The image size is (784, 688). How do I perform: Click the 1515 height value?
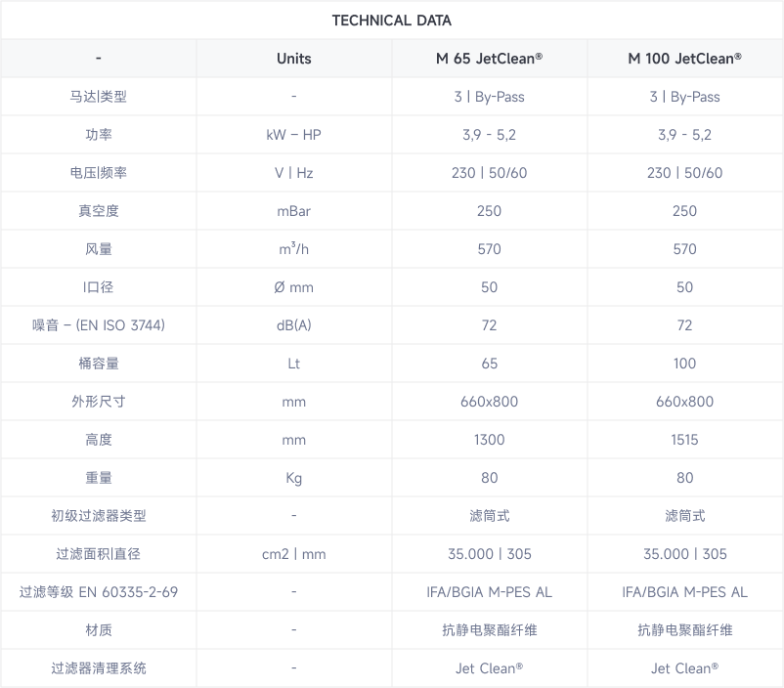684,440
